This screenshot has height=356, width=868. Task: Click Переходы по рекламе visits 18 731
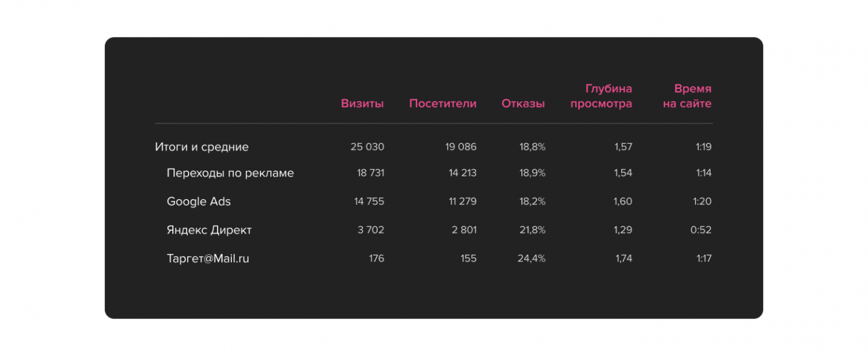[x=371, y=173]
